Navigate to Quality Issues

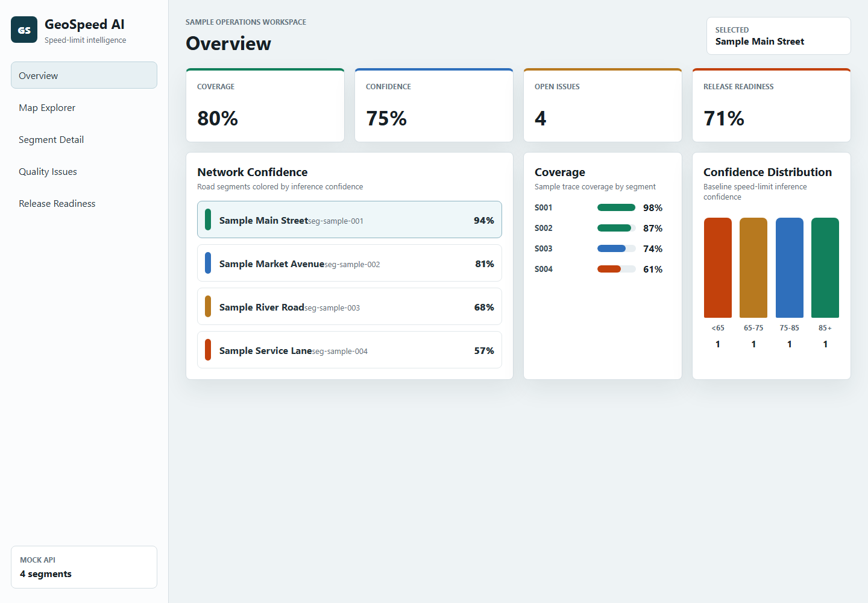(x=84, y=171)
